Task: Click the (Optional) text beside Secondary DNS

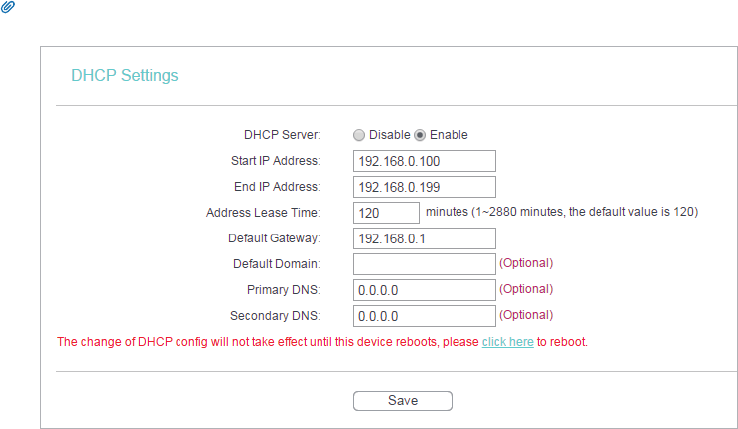Action: 526,315
